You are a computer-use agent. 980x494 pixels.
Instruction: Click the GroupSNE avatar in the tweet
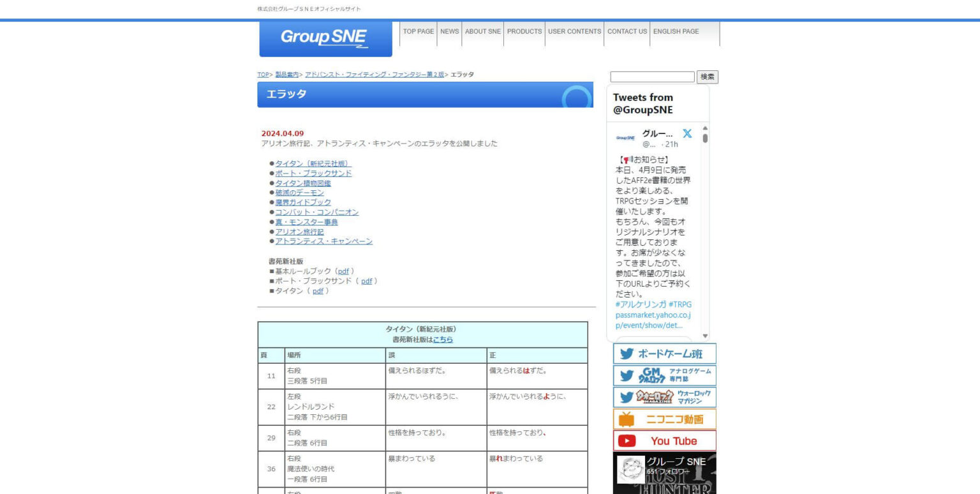[x=625, y=138]
